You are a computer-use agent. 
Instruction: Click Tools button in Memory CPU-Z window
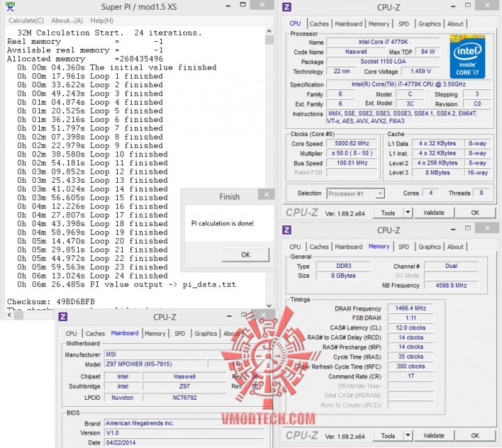tap(388, 436)
